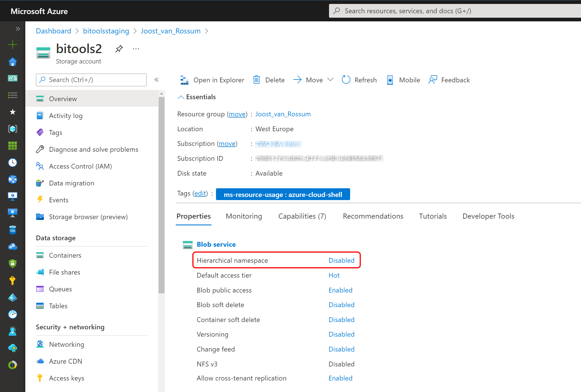581x392 pixels.
Task: Open Joost_van_Rossum resource group value link
Action: 283,114
